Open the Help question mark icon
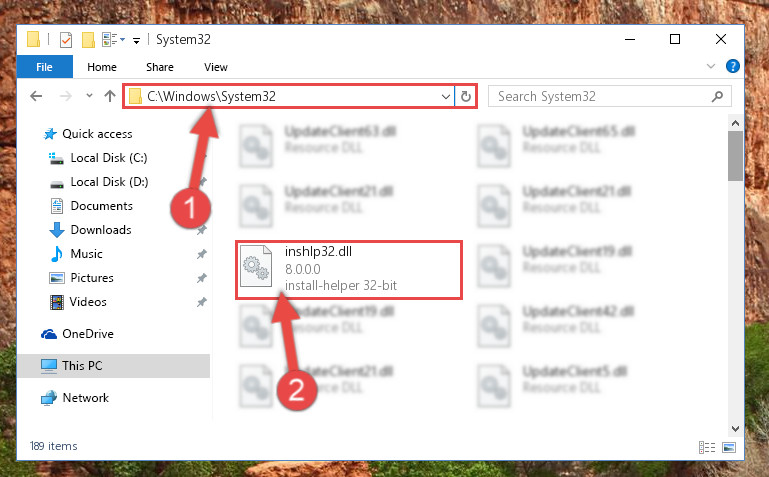The image size is (769, 477). pyautogui.click(x=732, y=66)
